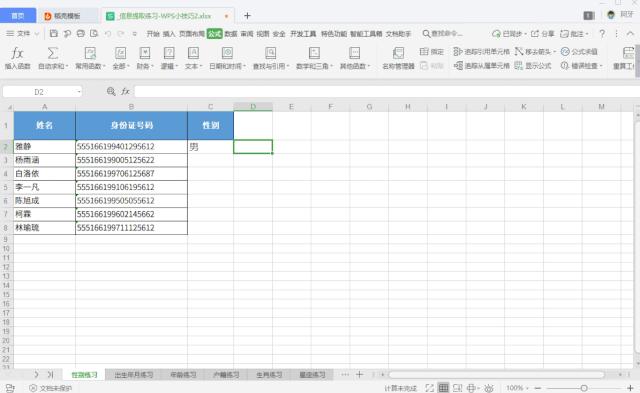This screenshot has height=393, width=640.
Task: Select the 性别练习 sheet tab
Action: pos(84,375)
